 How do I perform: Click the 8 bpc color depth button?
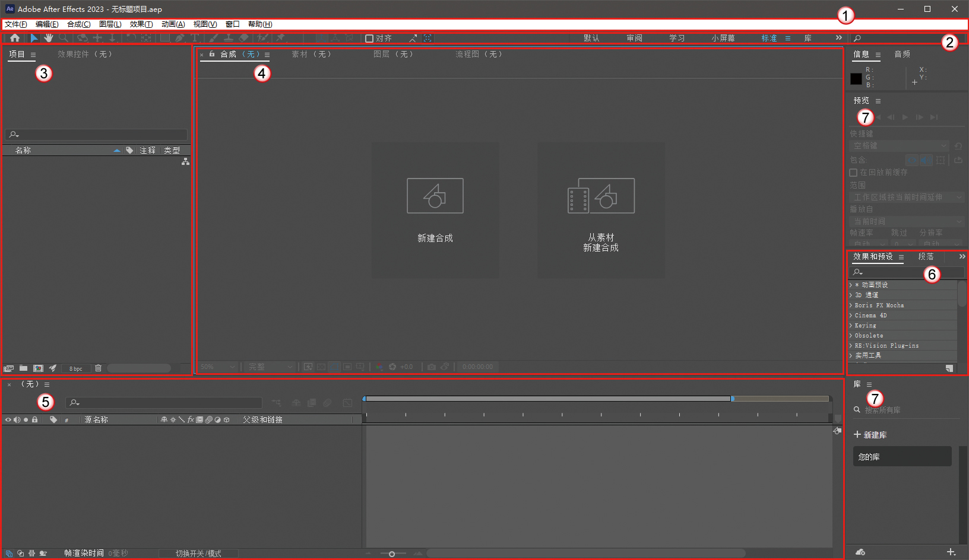point(76,368)
